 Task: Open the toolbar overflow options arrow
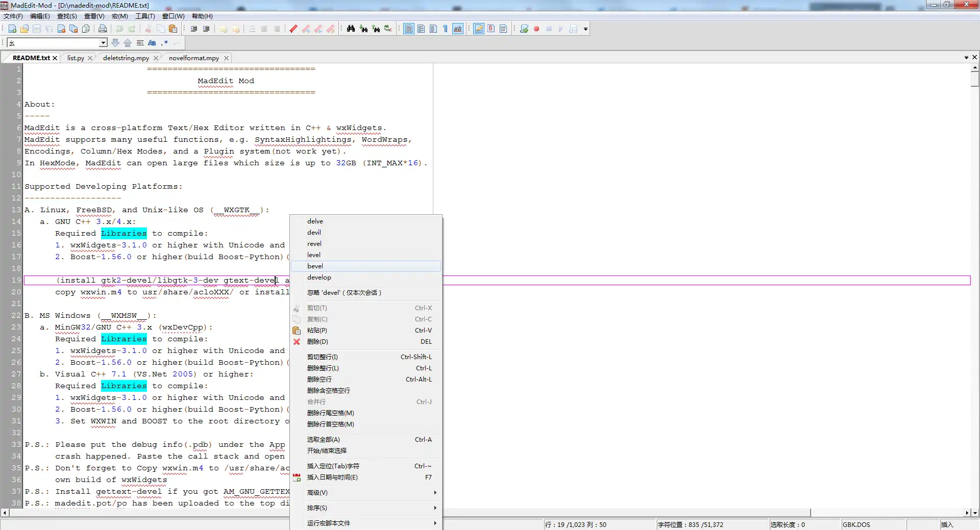click(585, 29)
